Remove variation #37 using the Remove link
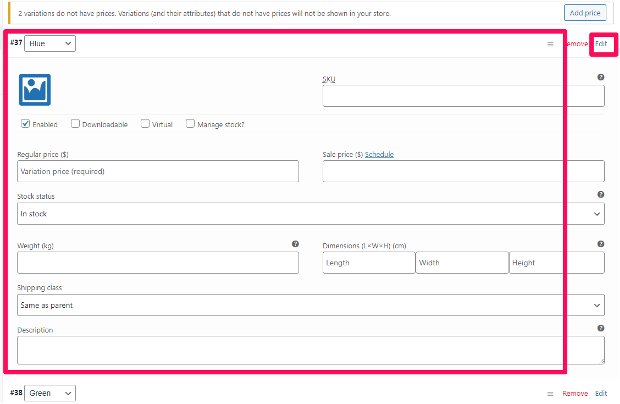 point(575,44)
